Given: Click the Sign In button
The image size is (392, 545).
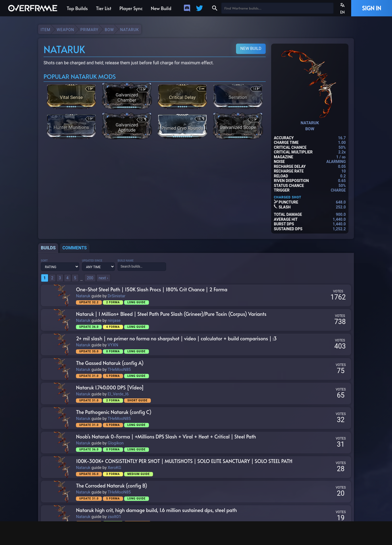Looking at the screenshot, I should click(x=372, y=8).
